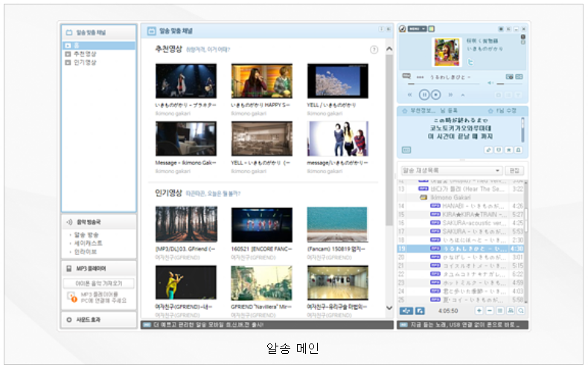Open the GFRIEND Navillera video thumbnail
The image size is (588, 368).
(x=262, y=283)
